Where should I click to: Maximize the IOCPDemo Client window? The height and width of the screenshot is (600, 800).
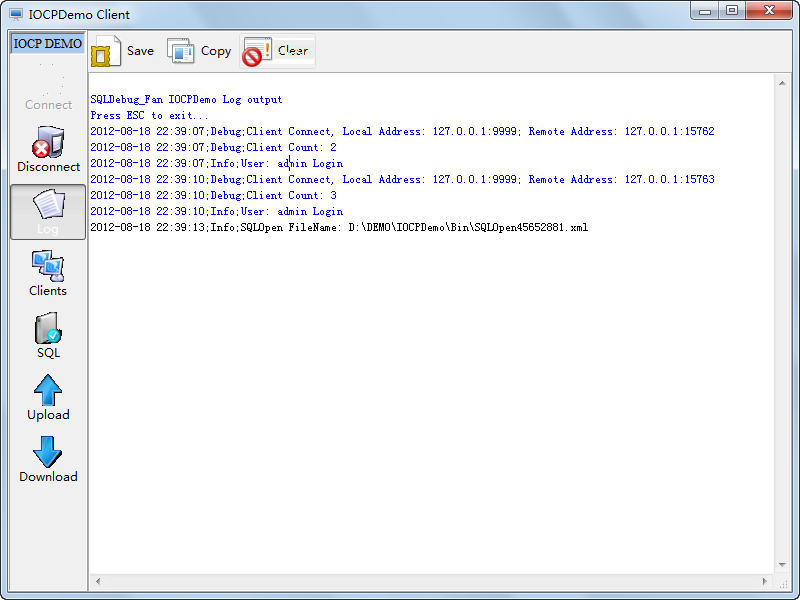(732, 10)
